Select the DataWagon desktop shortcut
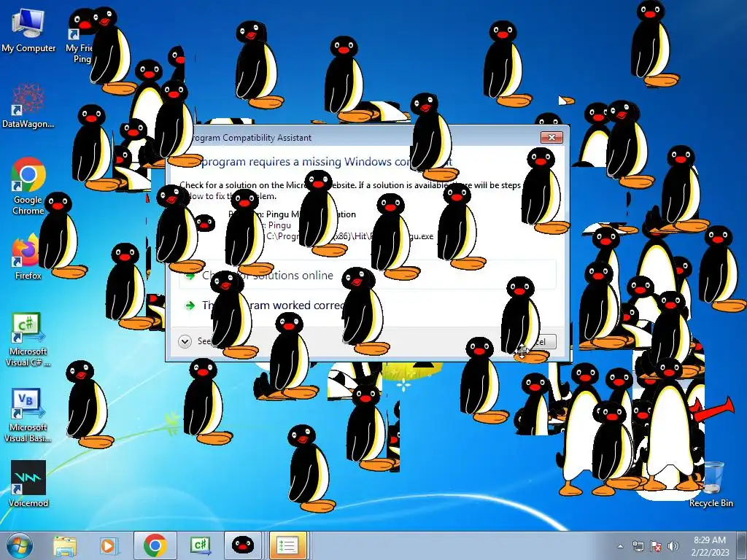The width and height of the screenshot is (747, 560). coord(28,106)
